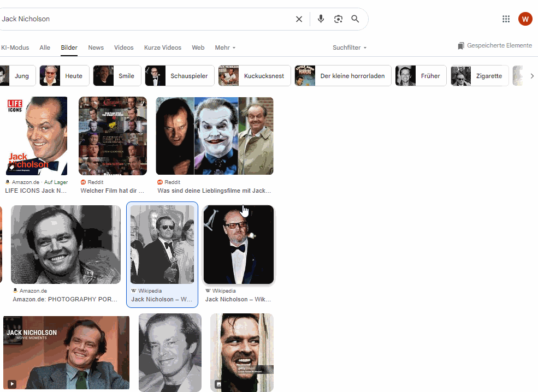The image size is (538, 392).
Task: Open Google Lens image search icon
Action: tap(338, 19)
